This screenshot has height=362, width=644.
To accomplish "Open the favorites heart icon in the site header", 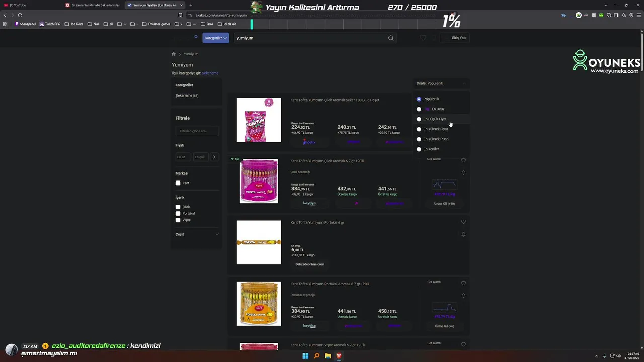I will click(423, 38).
